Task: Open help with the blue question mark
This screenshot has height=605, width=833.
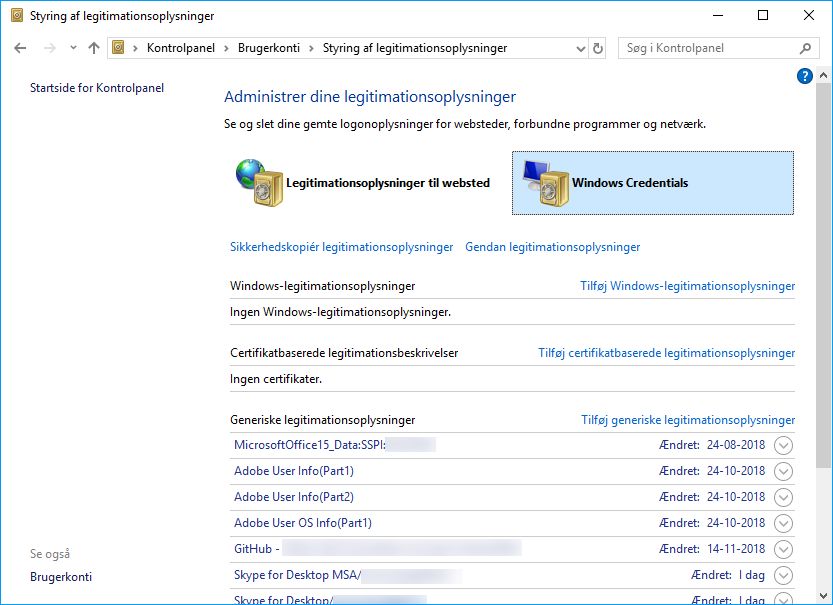Action: point(804,76)
